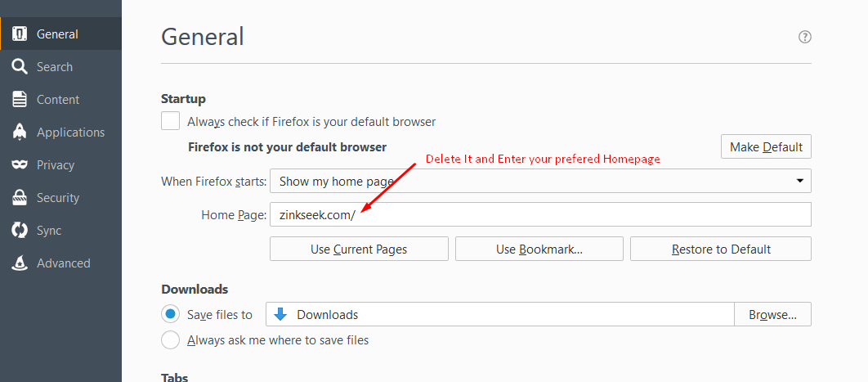Click the Make Default button
This screenshot has width=868, height=382.
(766, 146)
